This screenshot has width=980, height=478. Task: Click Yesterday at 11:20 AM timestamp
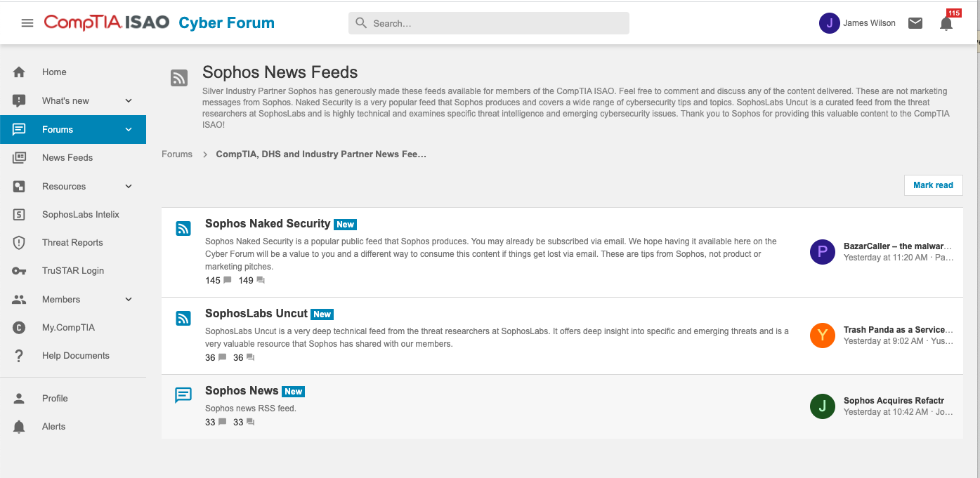pyautogui.click(x=886, y=258)
